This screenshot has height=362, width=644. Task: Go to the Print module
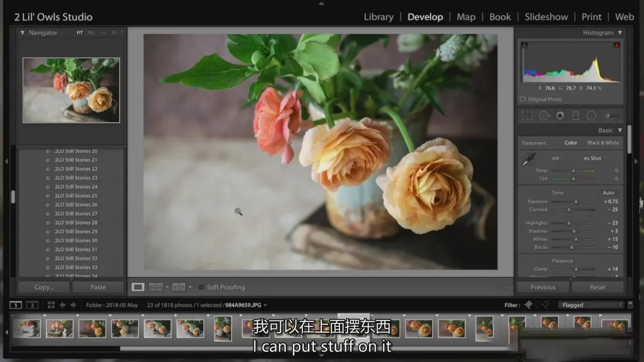click(x=592, y=17)
